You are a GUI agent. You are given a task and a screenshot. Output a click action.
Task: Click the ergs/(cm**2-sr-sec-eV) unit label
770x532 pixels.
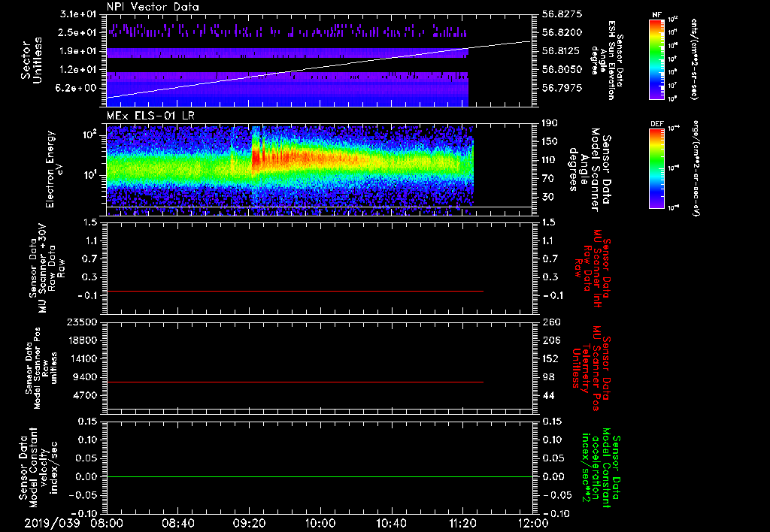click(x=696, y=168)
